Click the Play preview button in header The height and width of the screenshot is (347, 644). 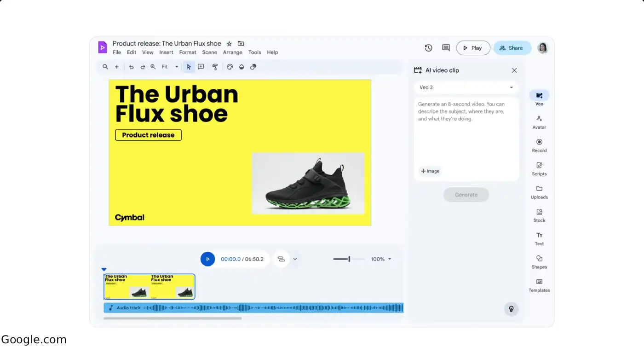click(473, 48)
